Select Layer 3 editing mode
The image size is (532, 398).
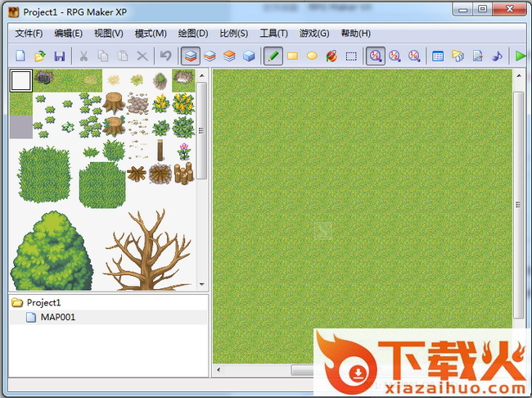point(230,56)
